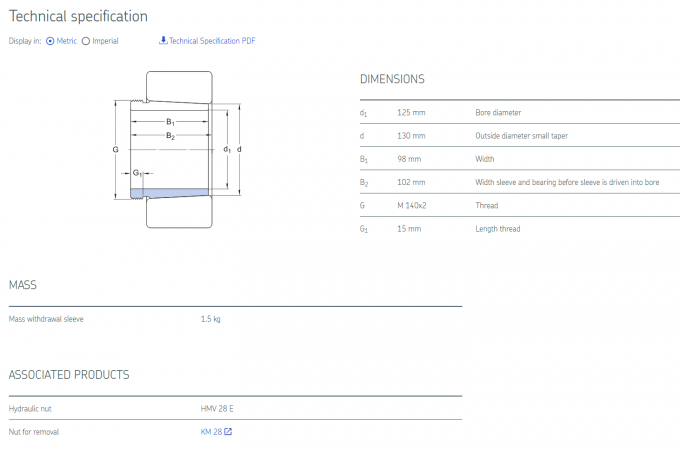
Task: Open the Technical Specification PDF link
Action: pos(212,41)
